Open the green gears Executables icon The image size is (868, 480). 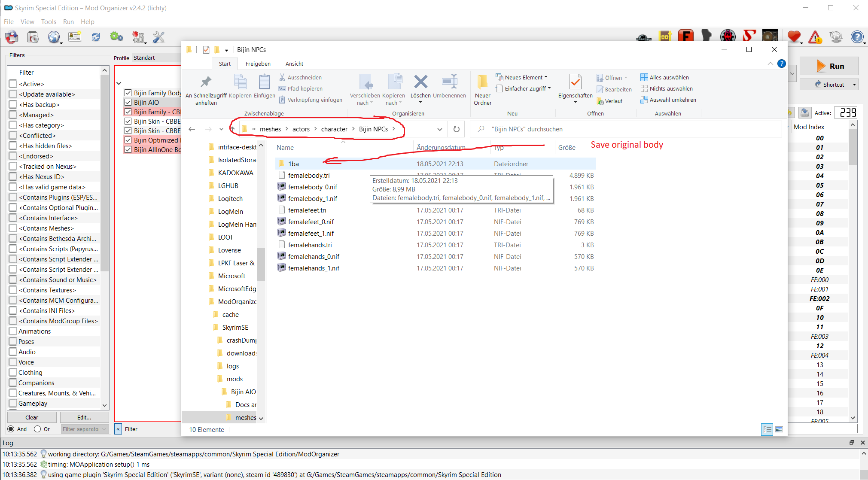(117, 37)
